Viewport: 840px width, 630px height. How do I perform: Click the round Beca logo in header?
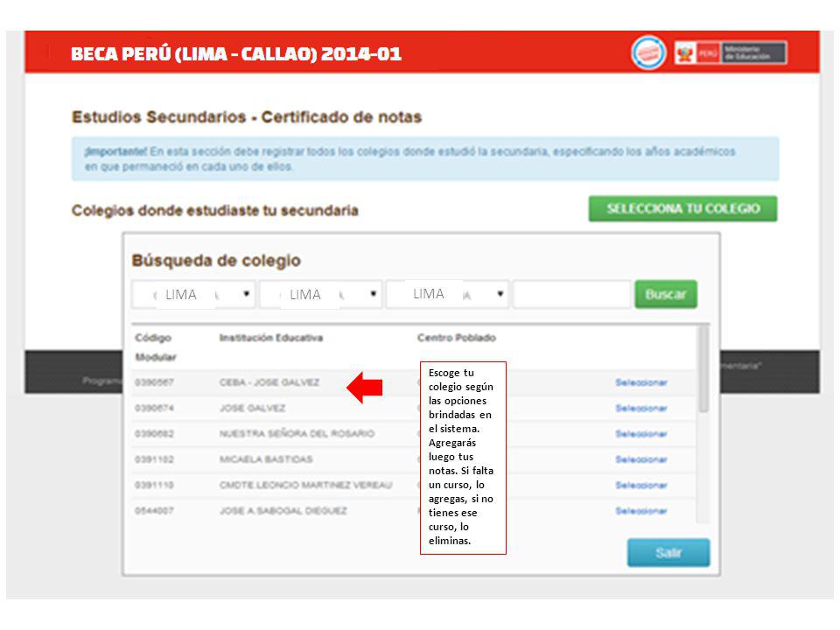click(648, 53)
